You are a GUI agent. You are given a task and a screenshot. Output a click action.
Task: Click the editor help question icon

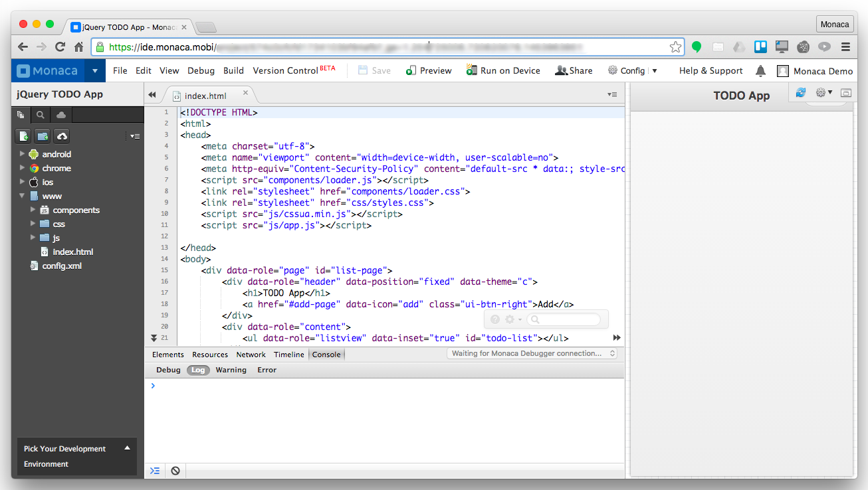tap(495, 319)
